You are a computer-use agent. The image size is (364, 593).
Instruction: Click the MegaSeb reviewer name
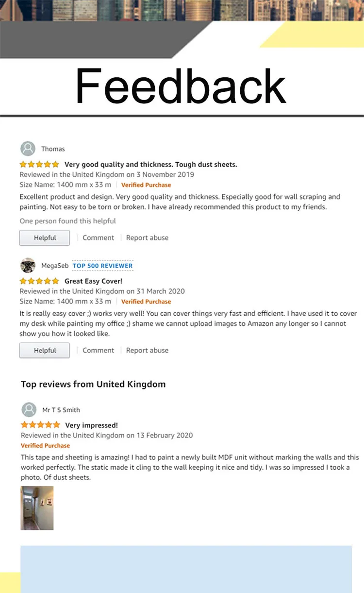pos(54,266)
